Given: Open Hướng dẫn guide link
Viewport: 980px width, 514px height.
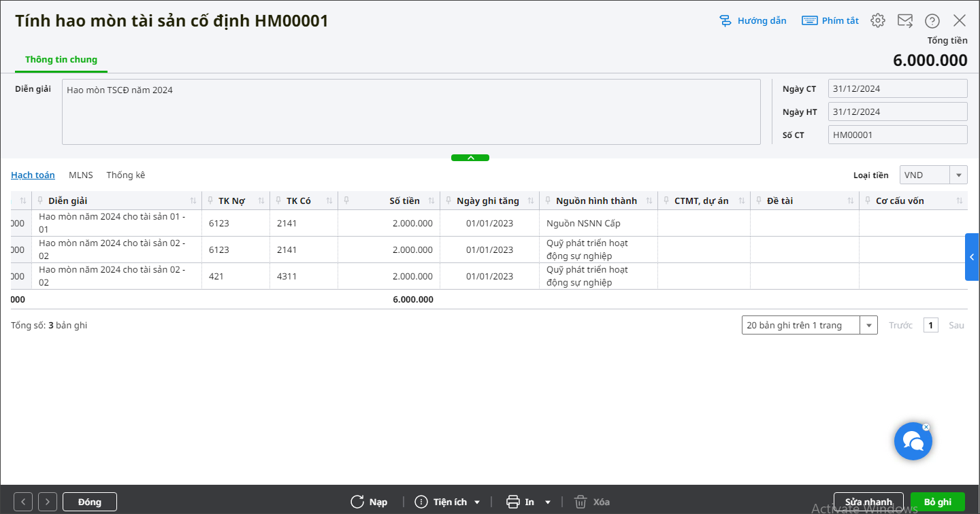Looking at the screenshot, I should (753, 20).
